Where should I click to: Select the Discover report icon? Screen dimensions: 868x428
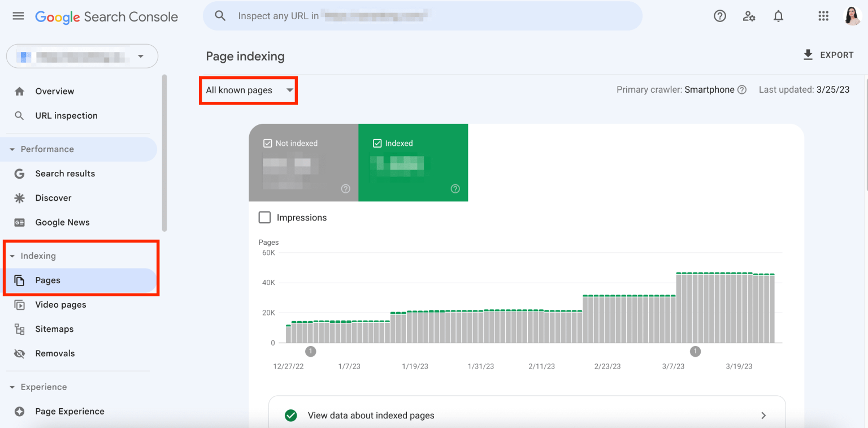(x=19, y=197)
